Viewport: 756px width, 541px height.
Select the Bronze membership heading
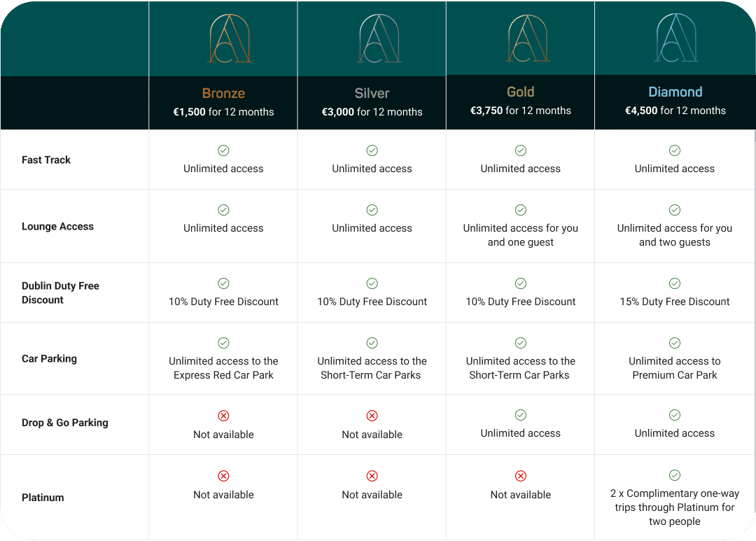pos(223,93)
